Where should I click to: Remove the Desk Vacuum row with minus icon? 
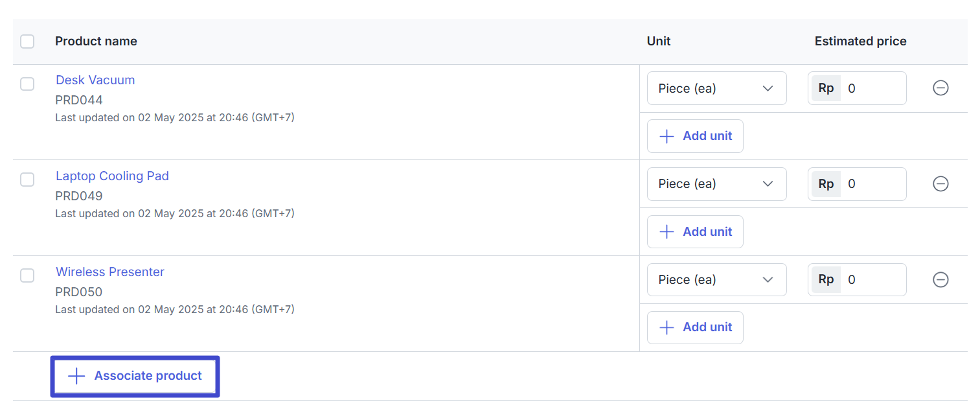(x=940, y=88)
